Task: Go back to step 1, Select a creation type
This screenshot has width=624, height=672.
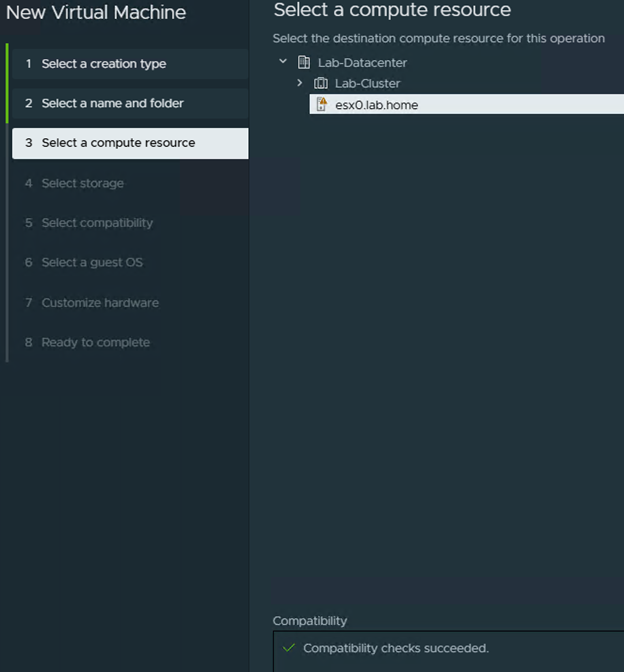Action: [x=104, y=64]
